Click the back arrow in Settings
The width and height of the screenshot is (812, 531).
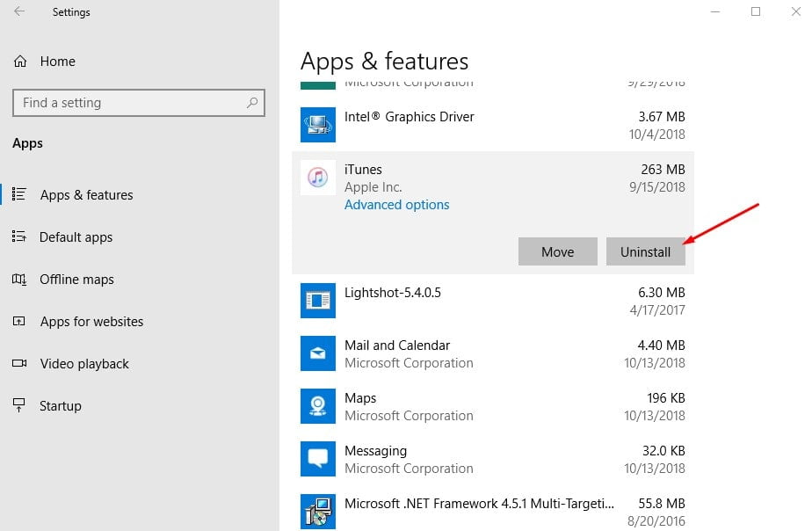click(x=19, y=11)
